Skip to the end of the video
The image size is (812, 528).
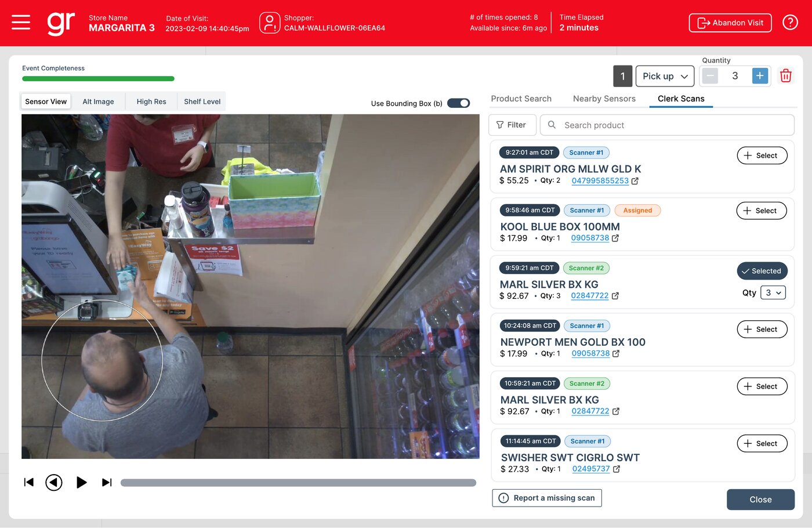click(107, 482)
